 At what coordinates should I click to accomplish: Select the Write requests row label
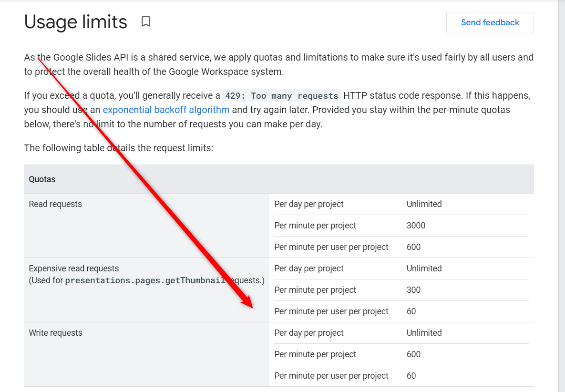click(55, 333)
